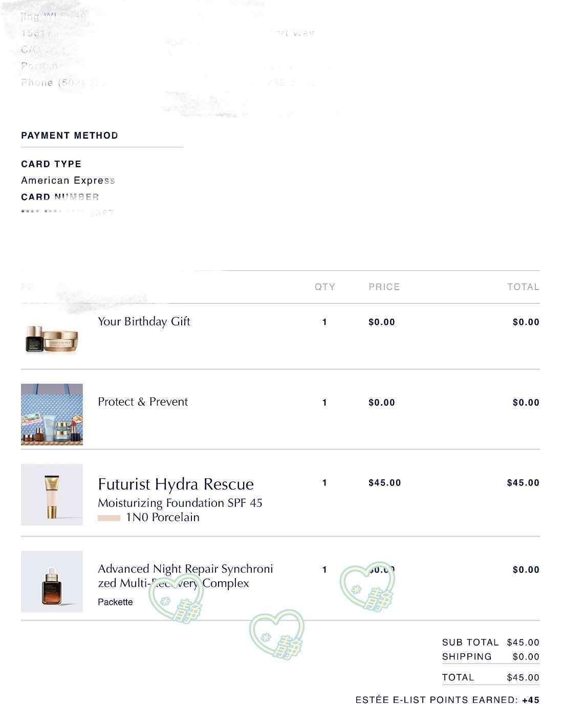Open the Protect & Prevent gift set image
Image resolution: width=585 pixels, height=728 pixels.
tap(52, 414)
